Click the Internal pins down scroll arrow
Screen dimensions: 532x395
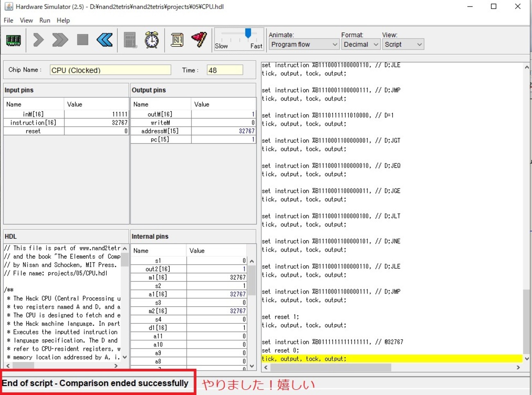[x=252, y=366]
